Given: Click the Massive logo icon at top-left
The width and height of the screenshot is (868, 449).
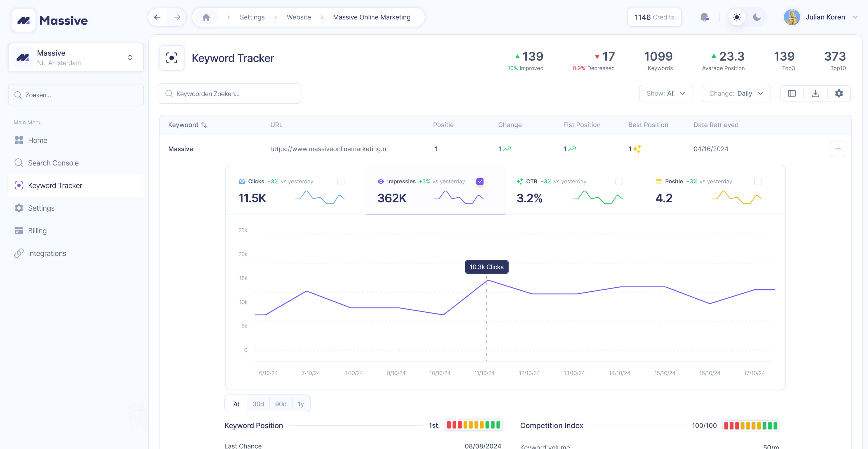Looking at the screenshot, I should pos(23,21).
